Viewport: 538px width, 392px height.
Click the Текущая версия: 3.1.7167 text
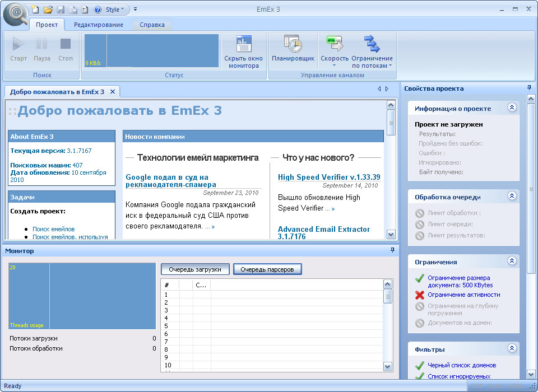[51, 151]
